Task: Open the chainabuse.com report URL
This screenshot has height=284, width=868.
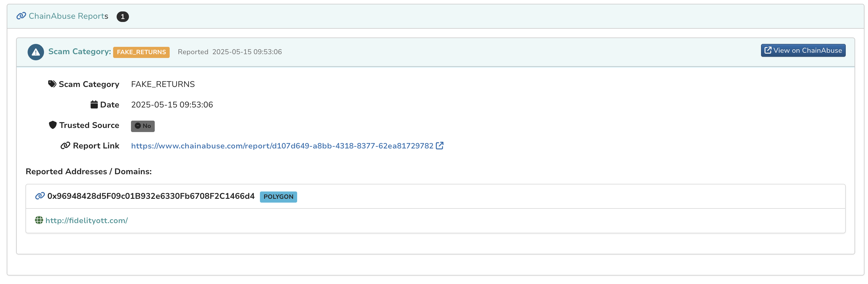Action: point(282,146)
